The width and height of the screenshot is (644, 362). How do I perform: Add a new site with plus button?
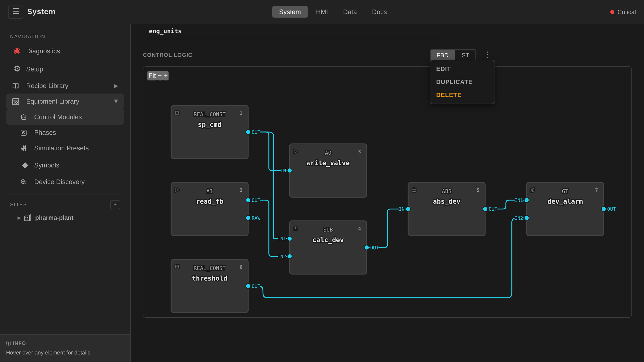point(115,204)
